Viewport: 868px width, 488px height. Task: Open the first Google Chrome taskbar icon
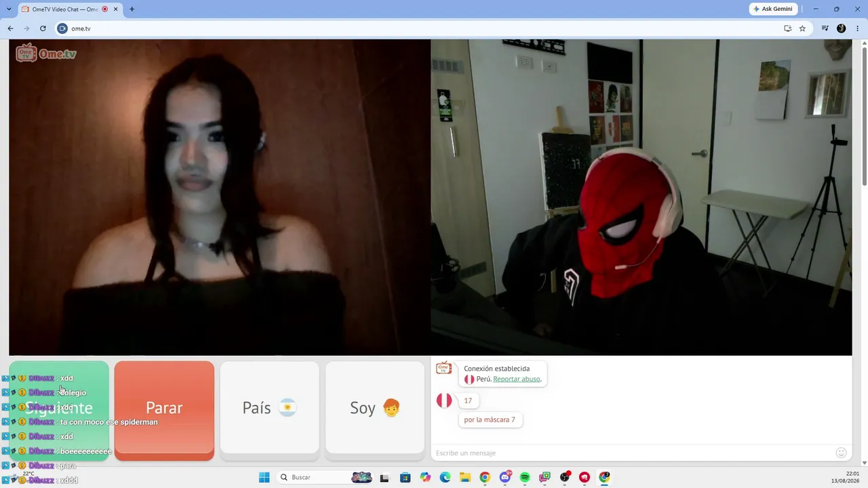pos(485,477)
